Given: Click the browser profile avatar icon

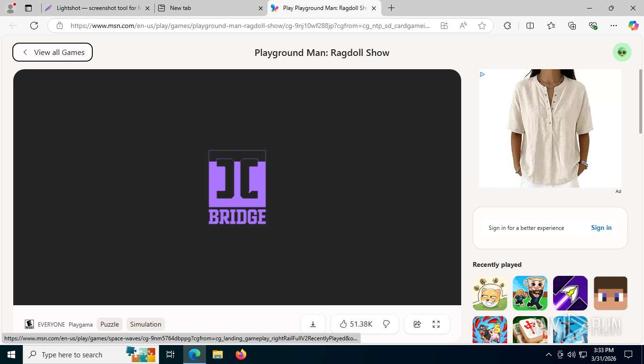Looking at the screenshot, I should tap(10, 8).
